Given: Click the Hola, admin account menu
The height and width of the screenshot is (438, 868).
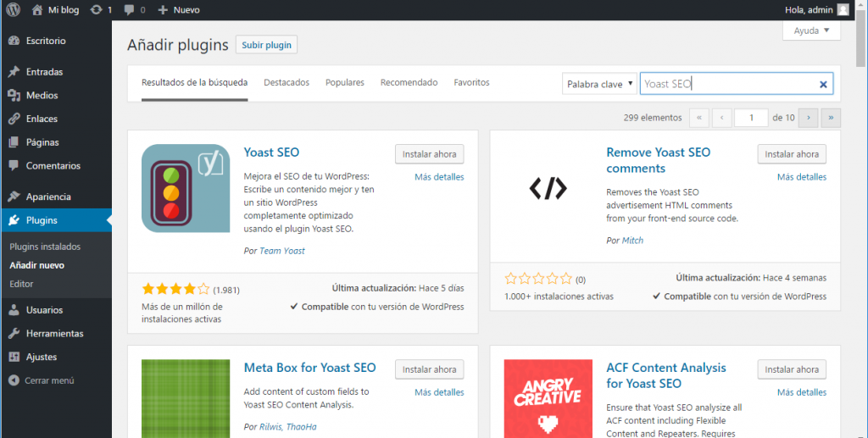Looking at the screenshot, I should (816, 10).
